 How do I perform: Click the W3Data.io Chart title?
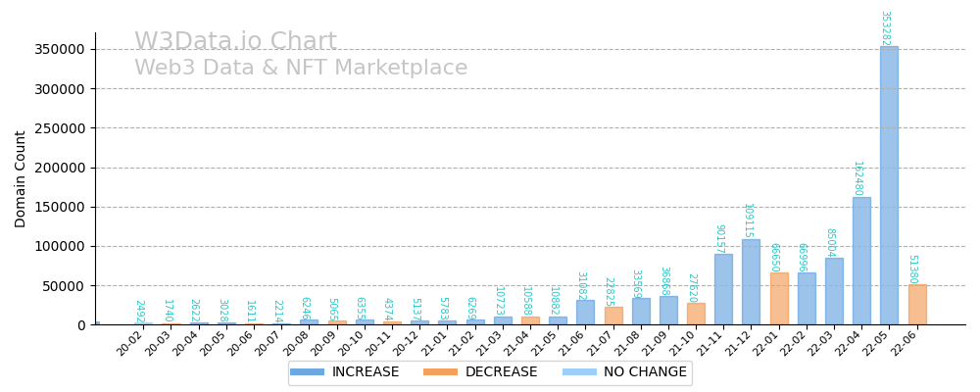click(x=235, y=42)
